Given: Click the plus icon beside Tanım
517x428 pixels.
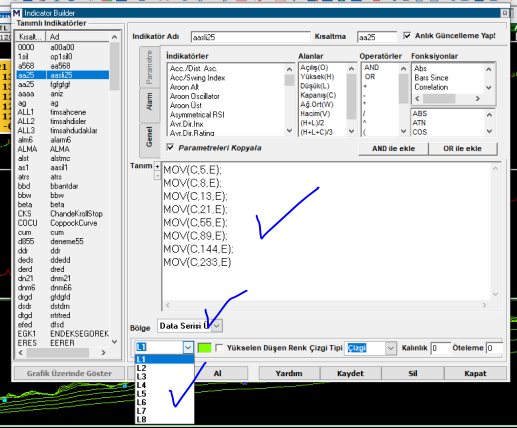Looking at the screenshot, I should pos(157,166).
